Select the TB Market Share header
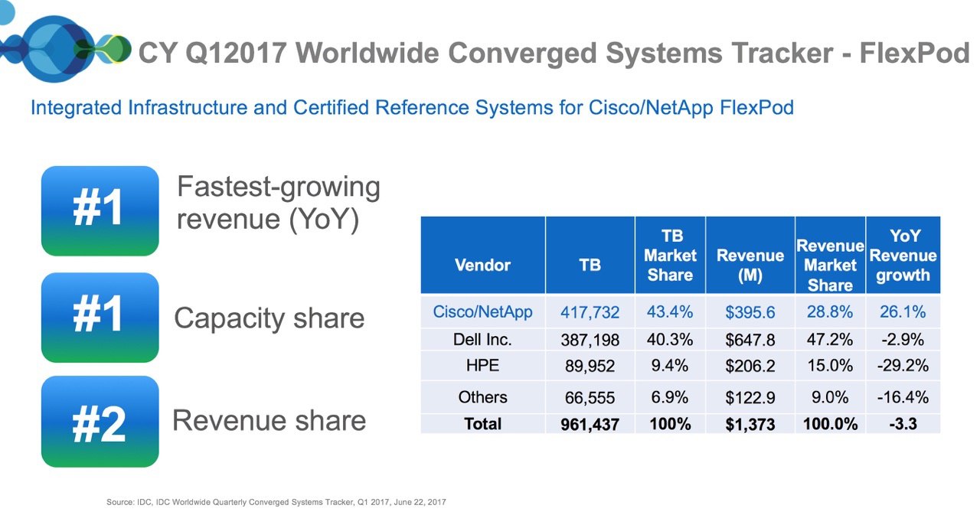The width and height of the screenshot is (980, 515). tap(670, 256)
